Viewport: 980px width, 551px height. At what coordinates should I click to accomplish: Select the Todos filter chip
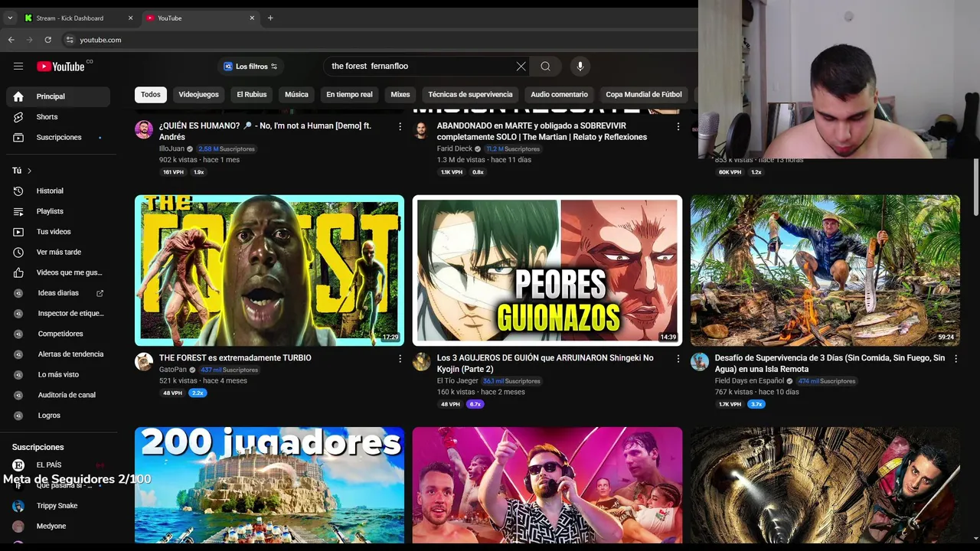point(151,94)
